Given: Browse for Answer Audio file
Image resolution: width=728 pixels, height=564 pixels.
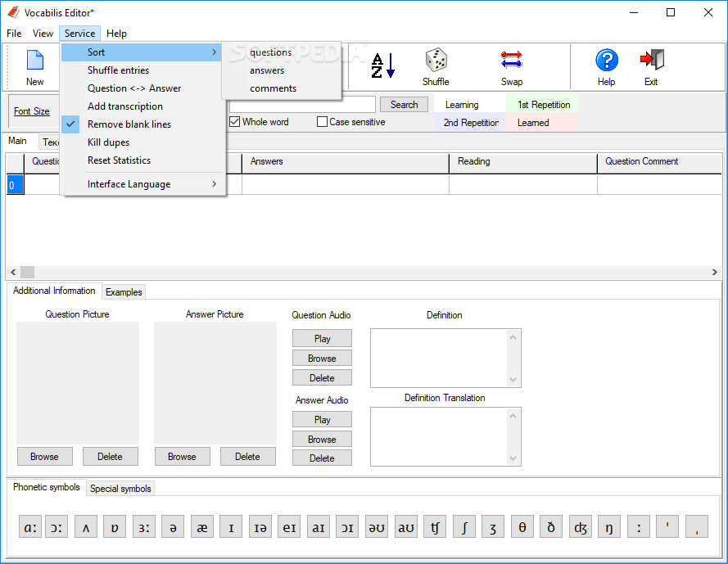Looking at the screenshot, I should click(322, 439).
